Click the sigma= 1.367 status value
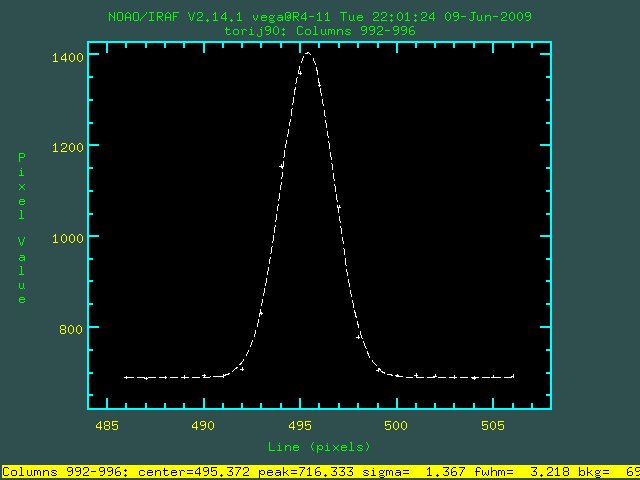The width and height of the screenshot is (640, 480). point(413,472)
